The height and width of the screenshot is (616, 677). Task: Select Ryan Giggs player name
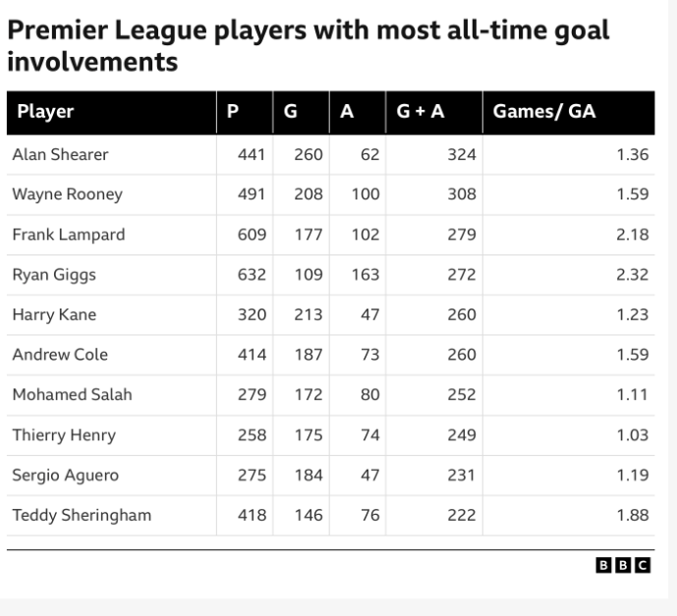pyautogui.click(x=54, y=275)
